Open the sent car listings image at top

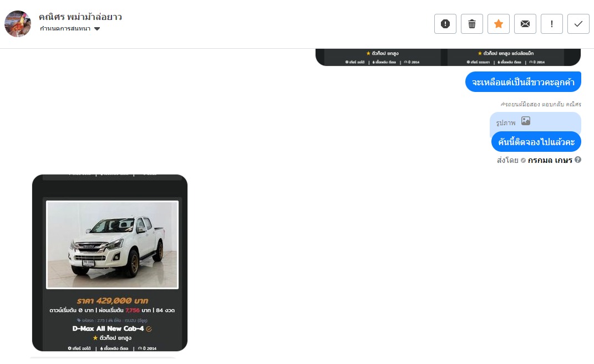pos(448,57)
